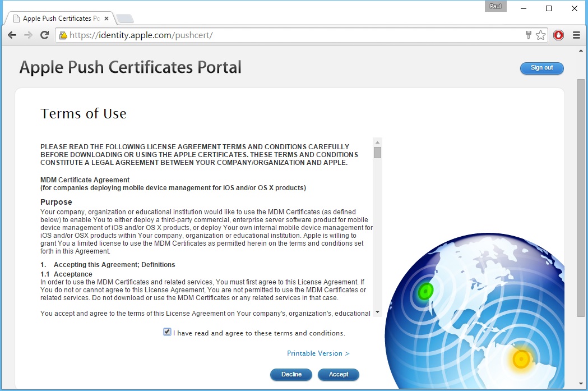This screenshot has width=588, height=391.
Task: Click the secure padlock icon in address bar
Action: [63, 35]
